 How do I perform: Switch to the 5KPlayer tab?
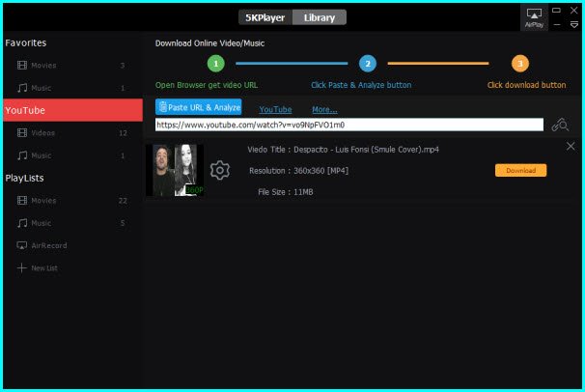point(265,17)
